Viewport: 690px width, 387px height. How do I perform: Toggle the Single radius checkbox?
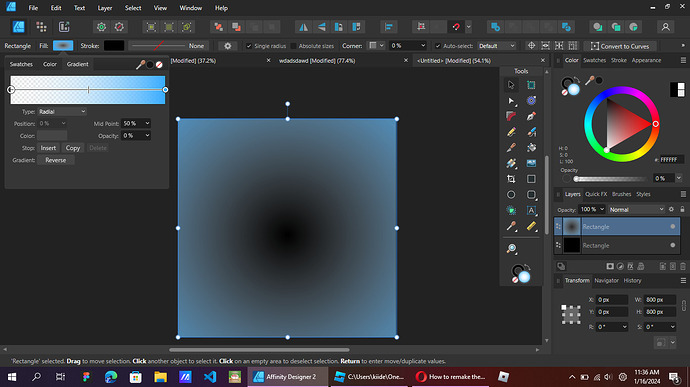pos(249,46)
